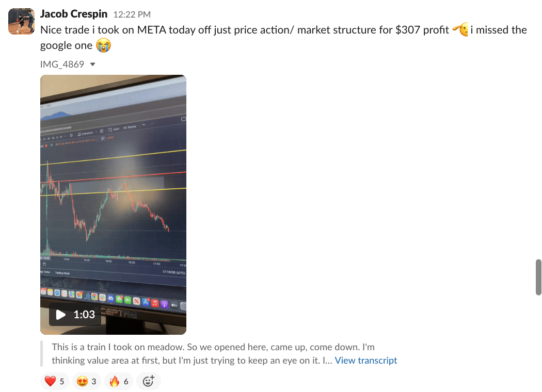Open the View transcript link
This screenshot has width=542, height=392.
point(366,361)
